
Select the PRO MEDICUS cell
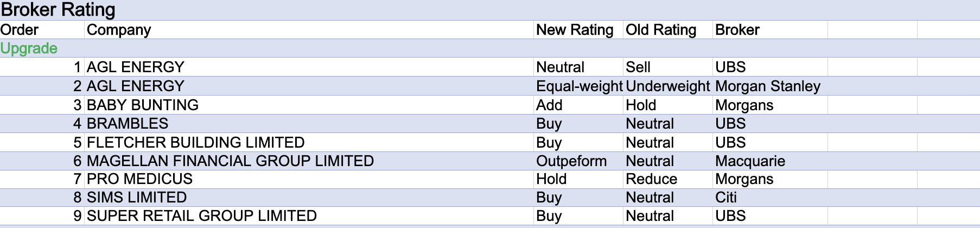139,179
